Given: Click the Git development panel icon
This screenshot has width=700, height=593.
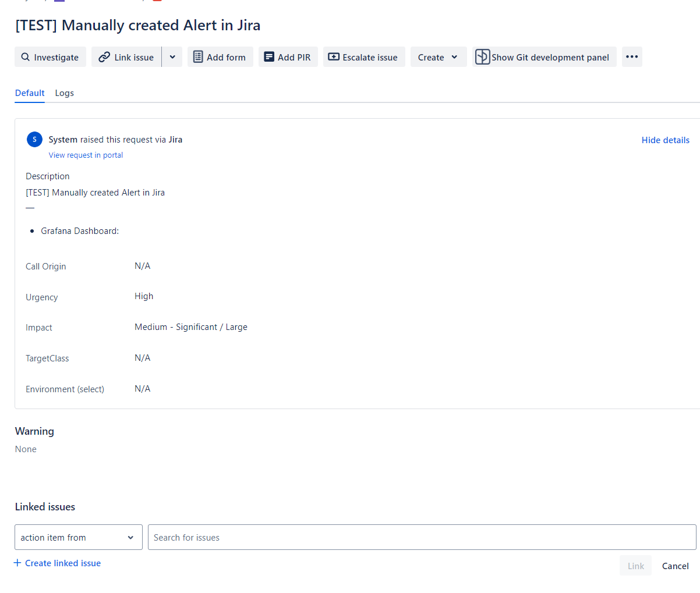Looking at the screenshot, I should [482, 57].
